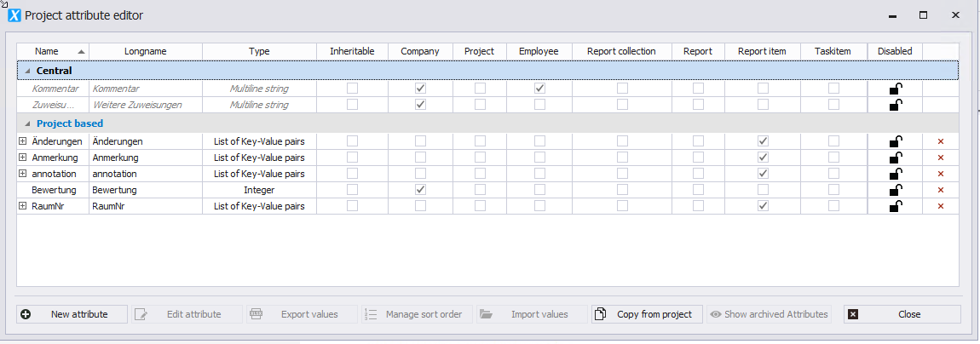Click the Edit attribute button
The width and height of the screenshot is (980, 344).
pos(187,314)
